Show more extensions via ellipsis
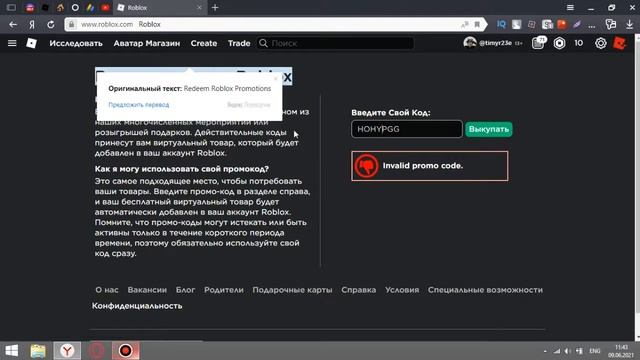 point(592,25)
